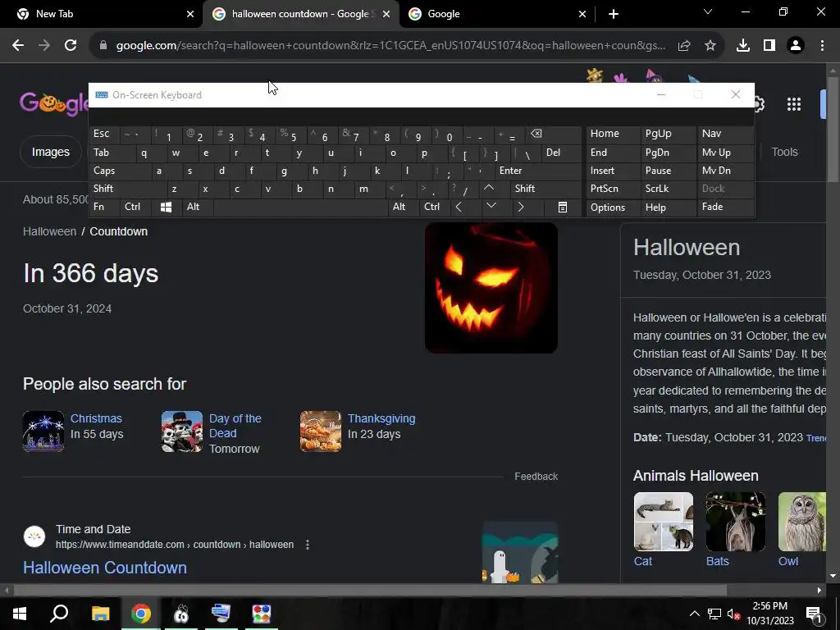This screenshot has width=840, height=630.
Task: Open a new tab with plus button
Action: click(x=614, y=14)
